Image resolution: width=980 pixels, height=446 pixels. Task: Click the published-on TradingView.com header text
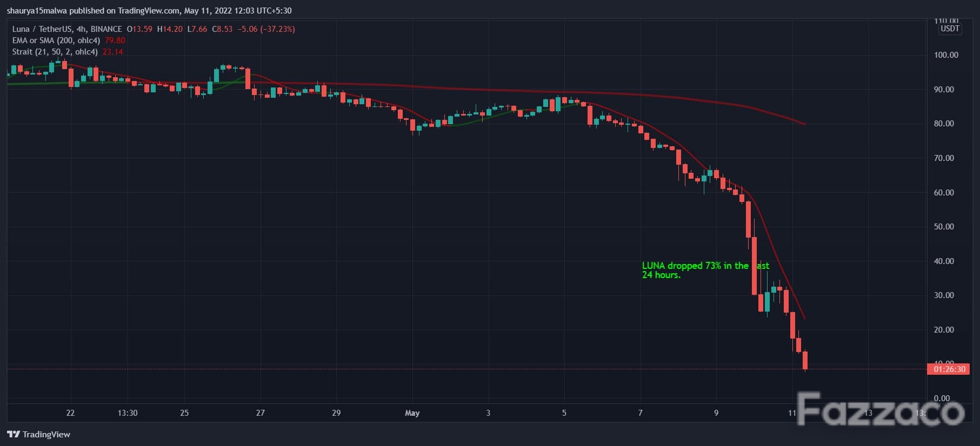point(149,11)
